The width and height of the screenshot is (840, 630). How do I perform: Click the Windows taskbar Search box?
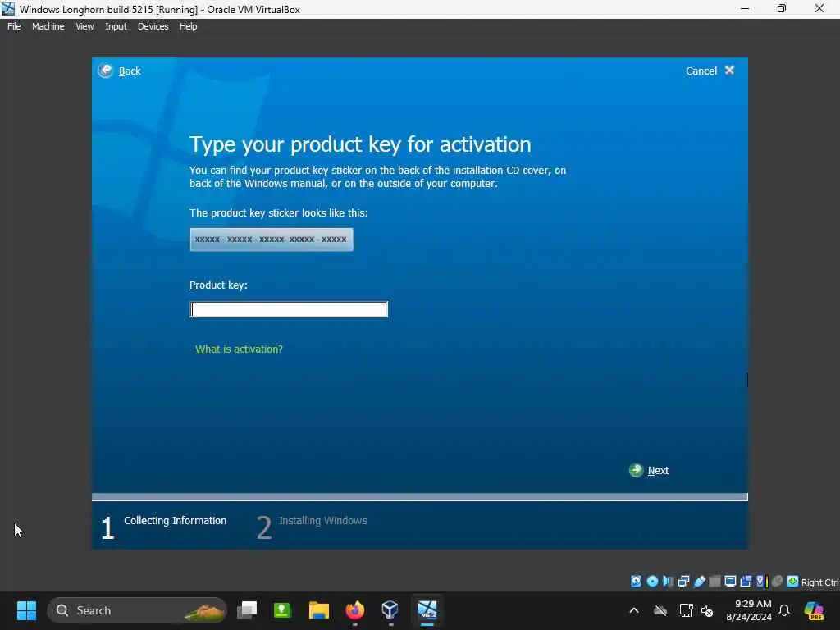(x=137, y=610)
